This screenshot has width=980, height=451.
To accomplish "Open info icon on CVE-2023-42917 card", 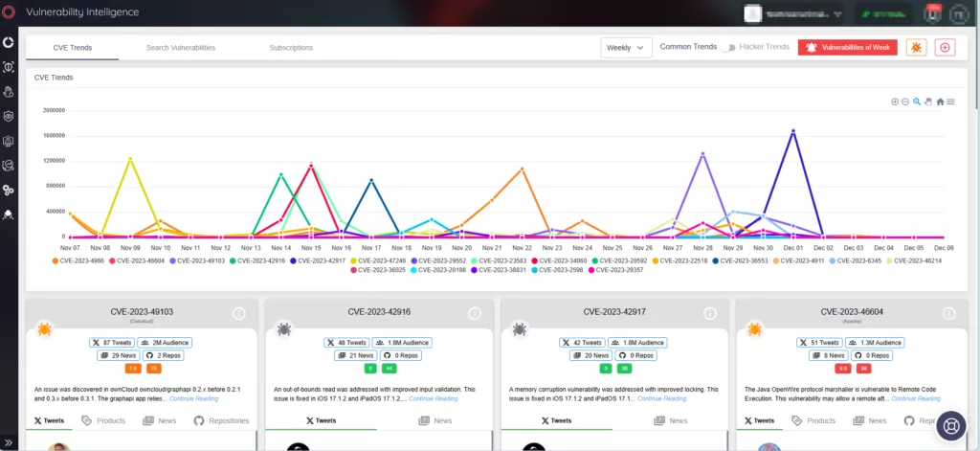I will click(710, 313).
